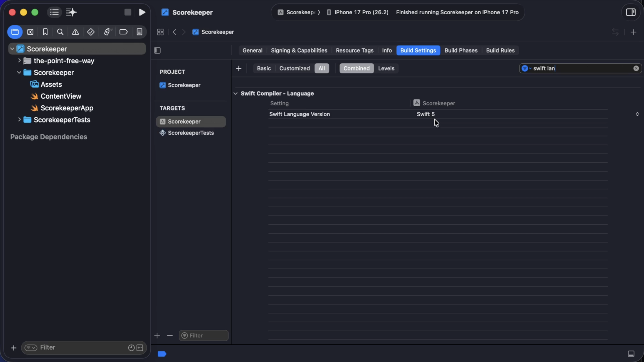Select the ScorekeeperTests target
This screenshot has height=362, width=644.
(191, 133)
